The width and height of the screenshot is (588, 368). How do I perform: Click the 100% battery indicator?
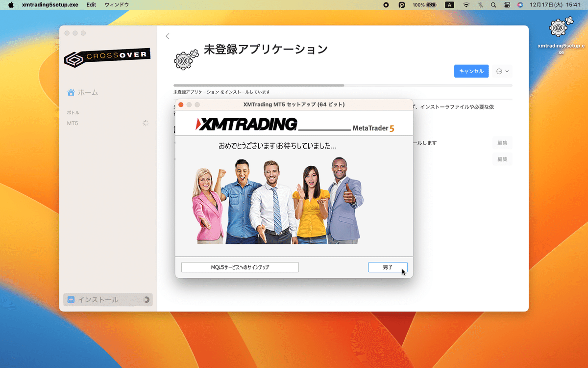424,4
